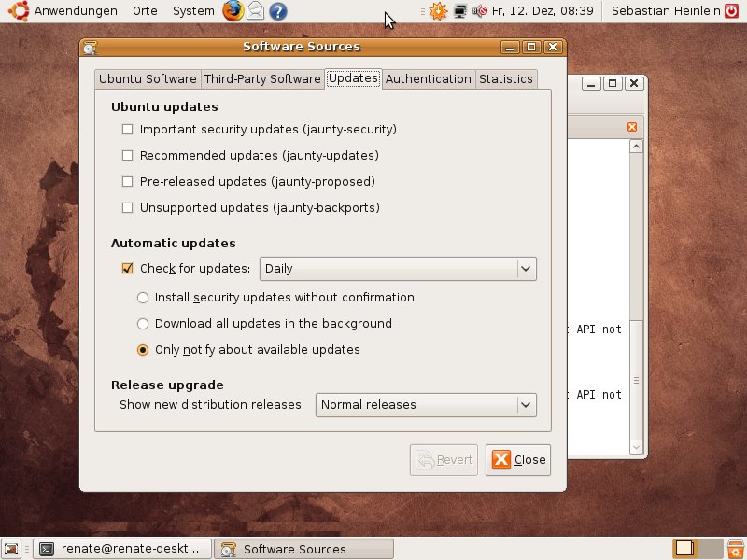Open the Anwendungen menu
Viewport: 747px width, 560px height.
pos(76,11)
